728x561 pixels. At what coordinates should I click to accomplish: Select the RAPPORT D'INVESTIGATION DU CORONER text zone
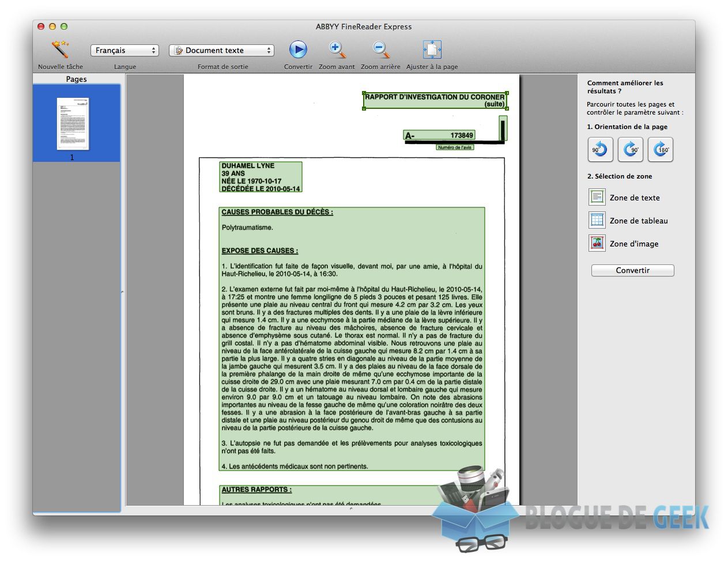(x=435, y=100)
